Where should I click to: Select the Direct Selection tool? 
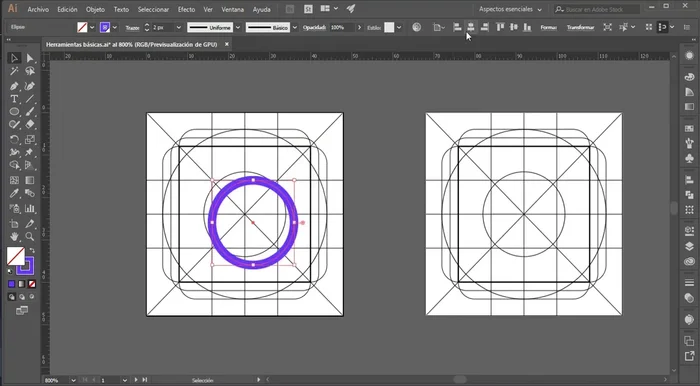tap(30, 58)
